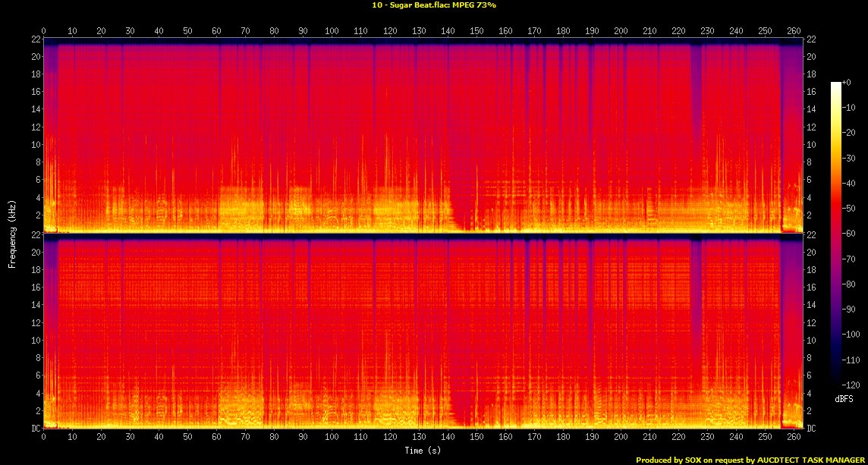The height and width of the screenshot is (465, 868).
Task: Click the "-60" value on the dBFS scale
Action: [x=850, y=233]
